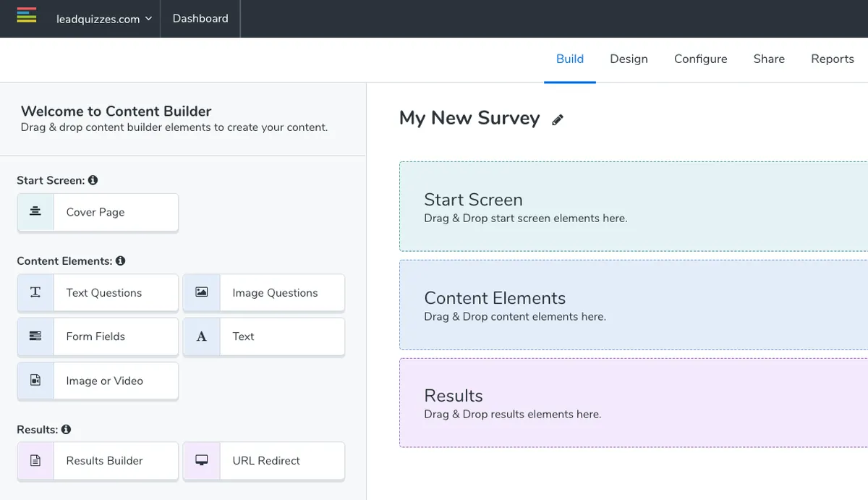The height and width of the screenshot is (500, 868).
Task: Click info icon next to Start Screen
Action: (93, 180)
